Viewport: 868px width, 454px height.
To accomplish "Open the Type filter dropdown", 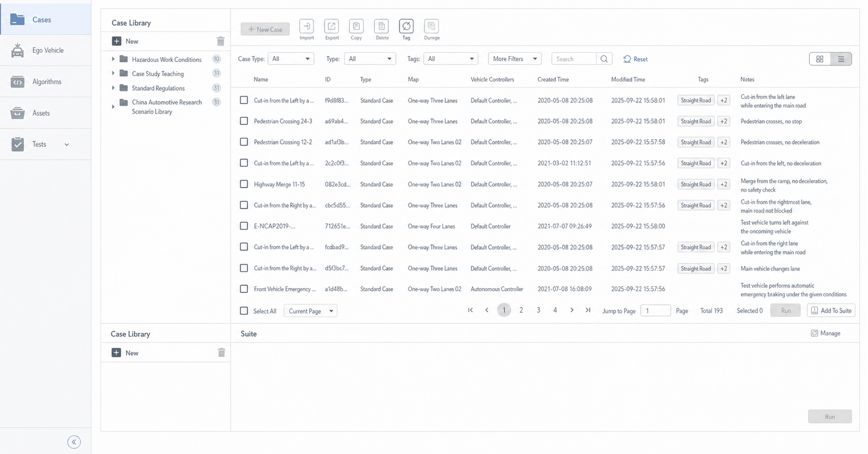I will click(x=370, y=59).
